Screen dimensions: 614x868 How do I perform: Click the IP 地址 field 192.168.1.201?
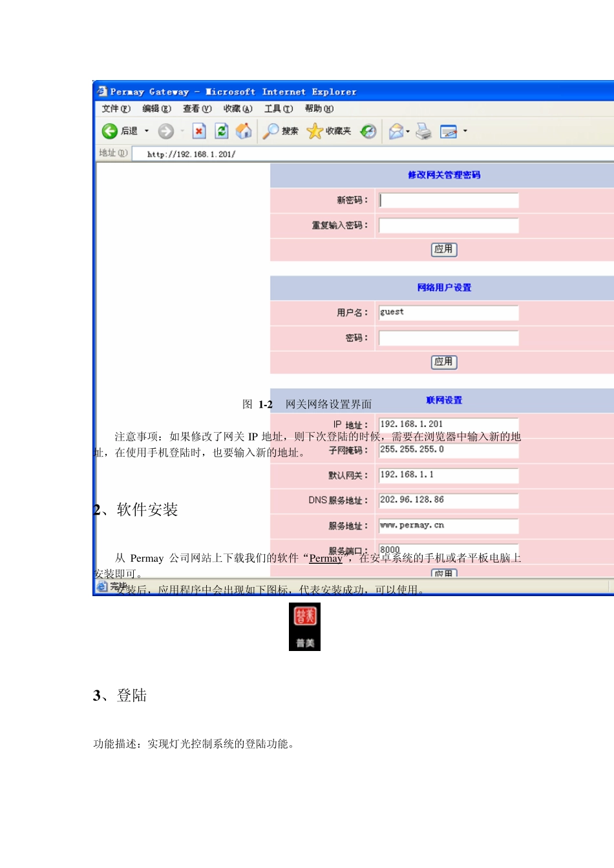coord(449,425)
